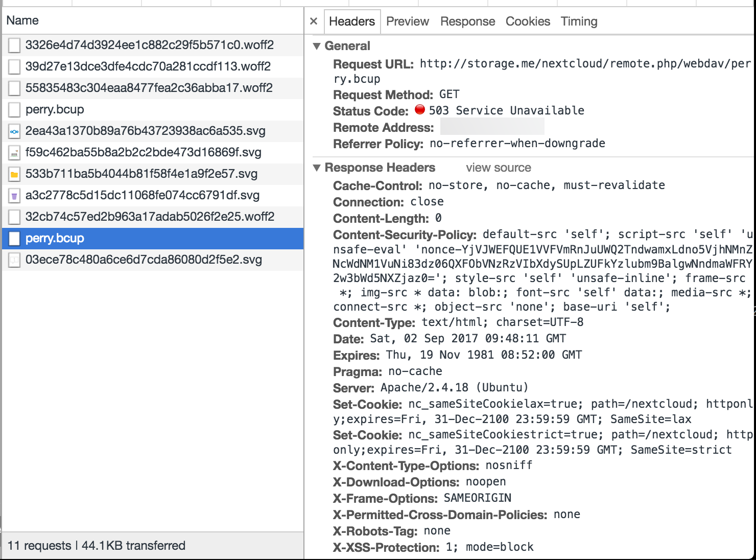Click the Name column header

tap(22, 20)
